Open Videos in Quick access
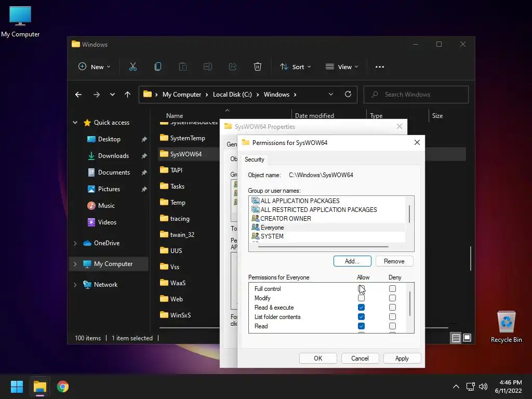532x399 pixels. [107, 222]
